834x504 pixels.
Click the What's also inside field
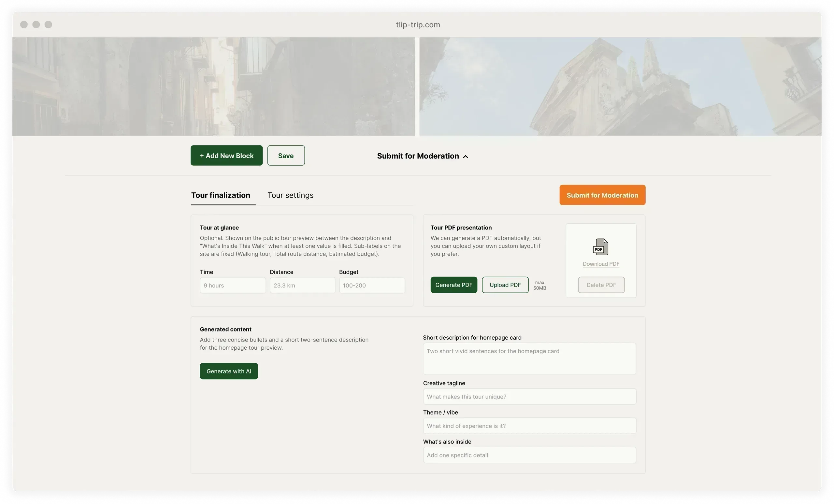(529, 455)
